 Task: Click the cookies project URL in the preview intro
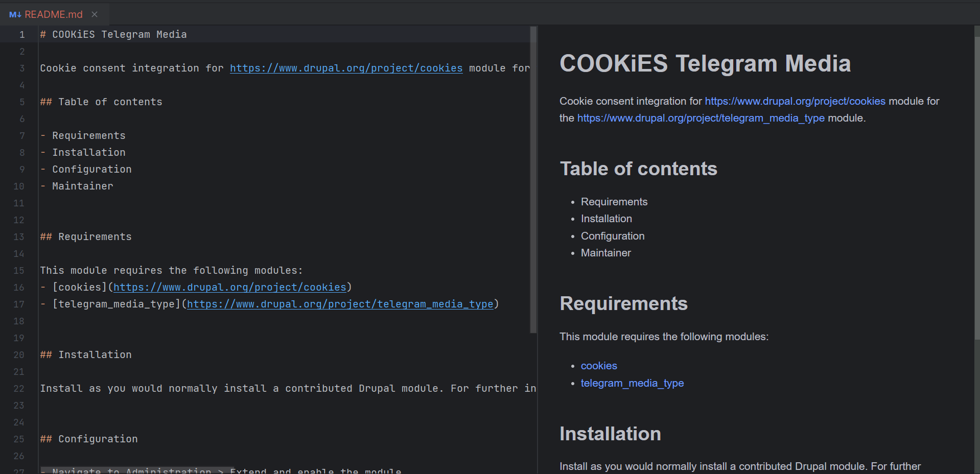795,101
